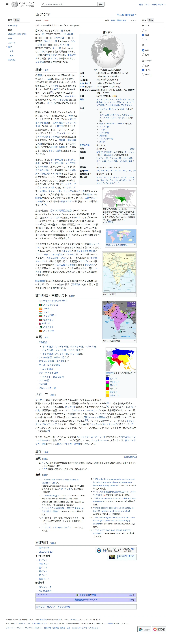The image size is (172, 644).
Task: Click the Wikimedia project badge in footer
Action: pos(144,629)
